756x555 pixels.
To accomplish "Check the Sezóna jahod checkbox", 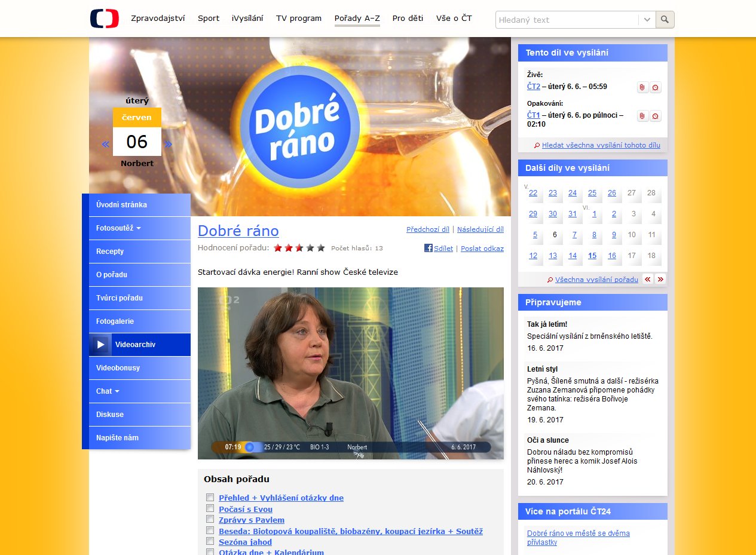I will tap(210, 541).
